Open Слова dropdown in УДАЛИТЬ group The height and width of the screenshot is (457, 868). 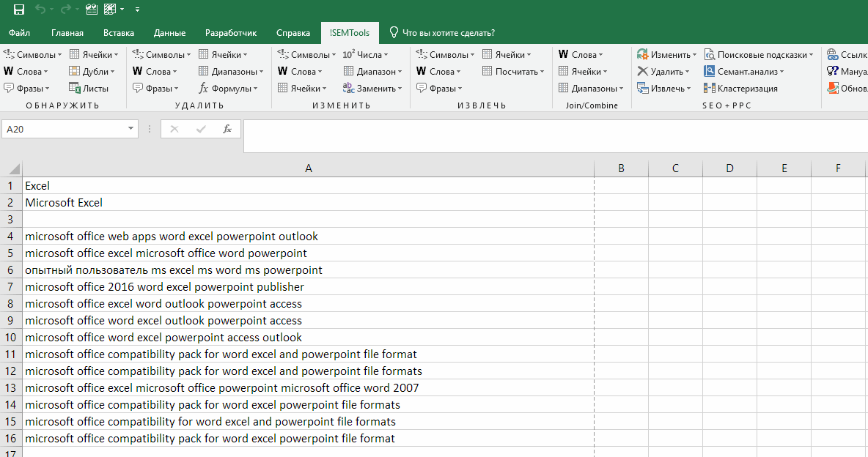pos(155,71)
